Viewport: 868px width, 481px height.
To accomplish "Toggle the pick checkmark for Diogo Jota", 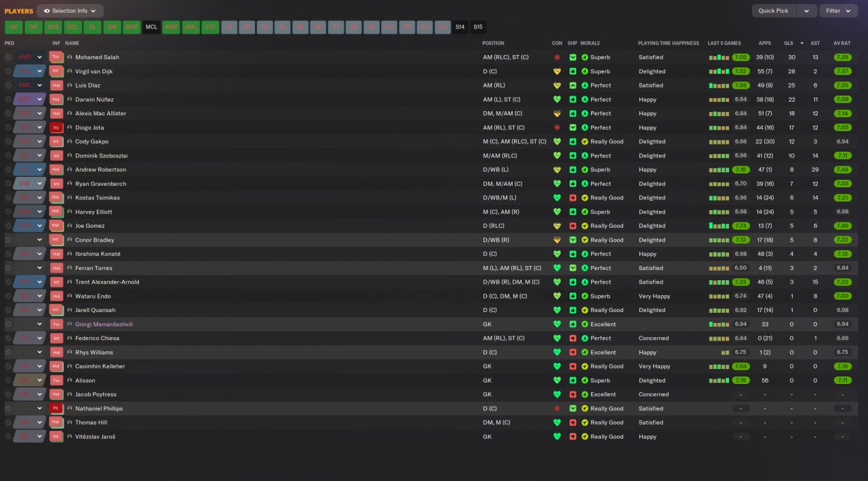I will point(8,128).
